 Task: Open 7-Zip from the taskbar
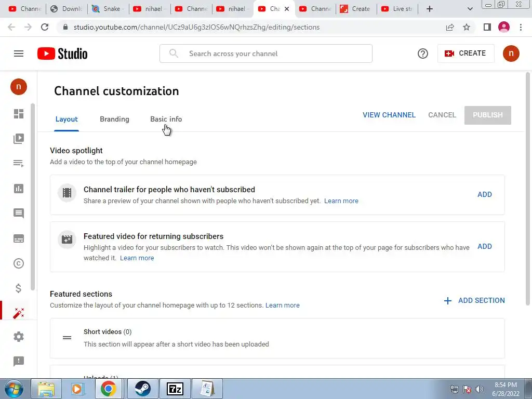[x=175, y=389]
